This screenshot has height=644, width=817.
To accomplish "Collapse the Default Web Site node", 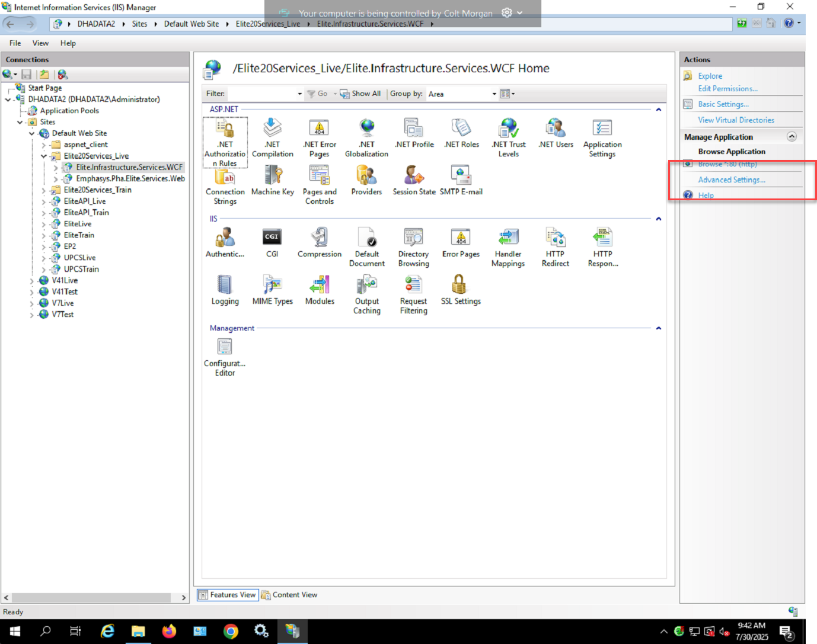I will (x=32, y=133).
